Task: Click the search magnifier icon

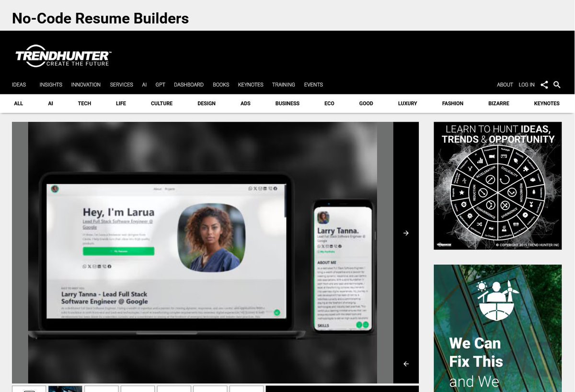Action: click(x=557, y=85)
